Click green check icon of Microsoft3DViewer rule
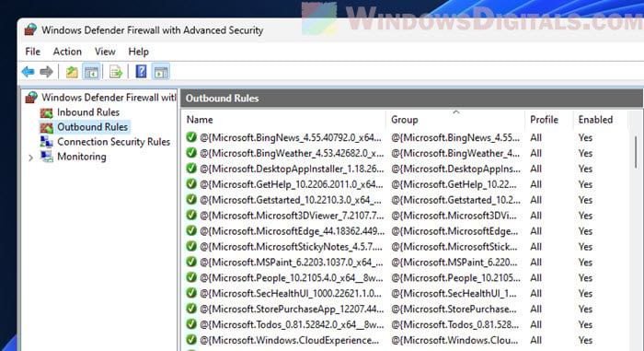Screen dimensions: 644x351 coord(191,216)
